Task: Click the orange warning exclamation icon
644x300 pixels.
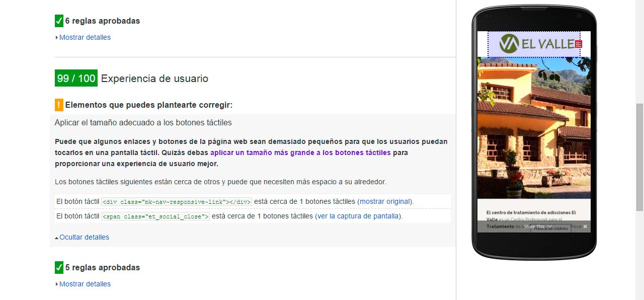Action: click(59, 105)
